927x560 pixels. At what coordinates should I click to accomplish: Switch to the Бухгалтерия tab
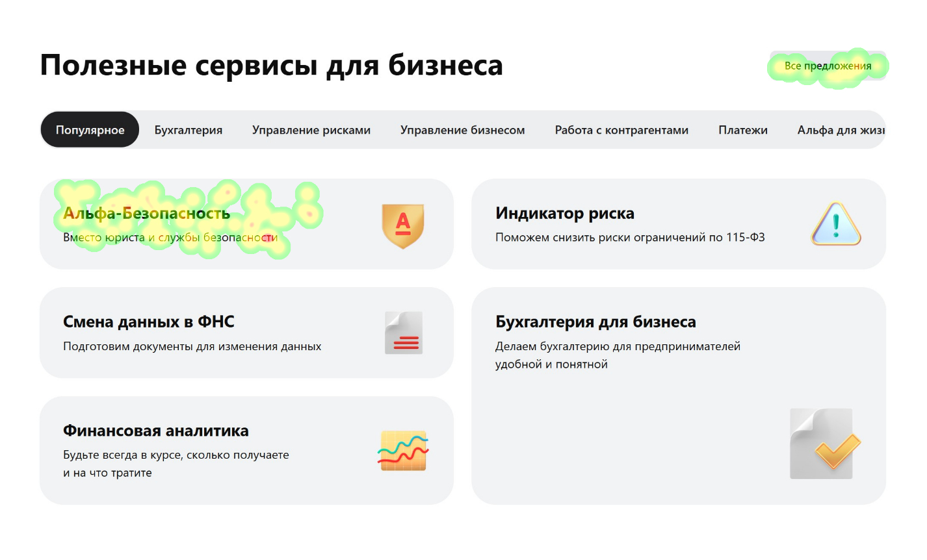point(189,130)
